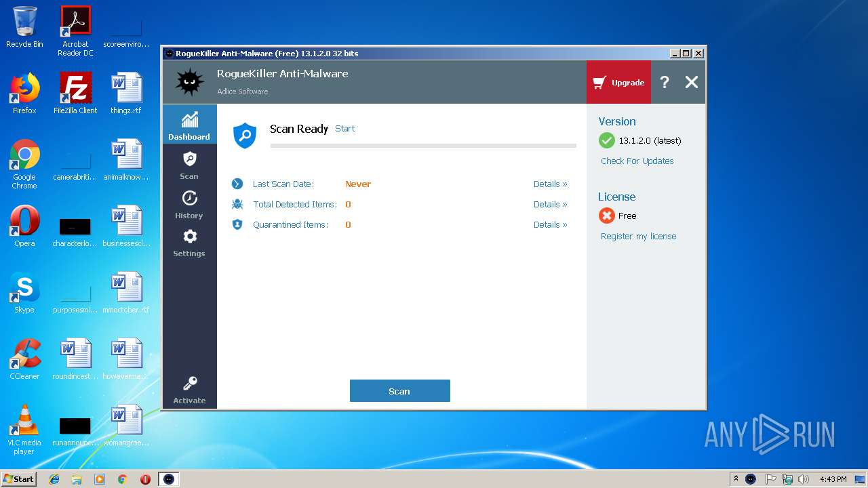Select the Skype desktop icon
868x488 pixels.
coord(24,293)
